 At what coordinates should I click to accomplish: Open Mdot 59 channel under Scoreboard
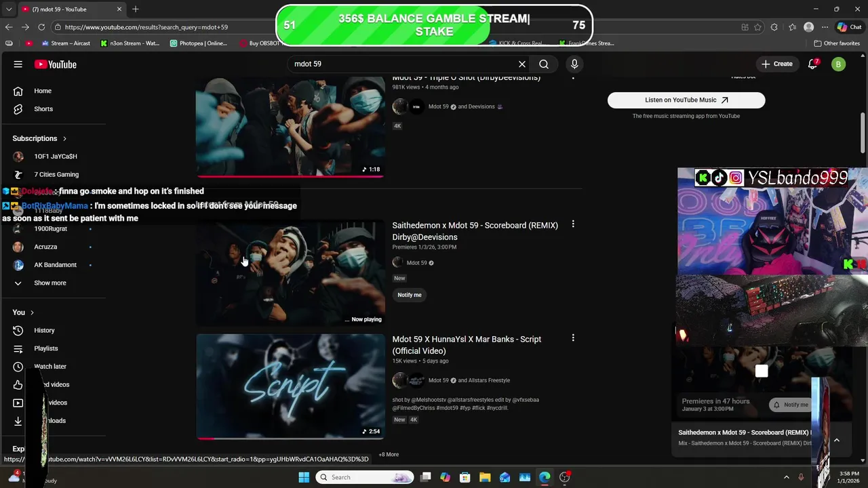(x=416, y=263)
